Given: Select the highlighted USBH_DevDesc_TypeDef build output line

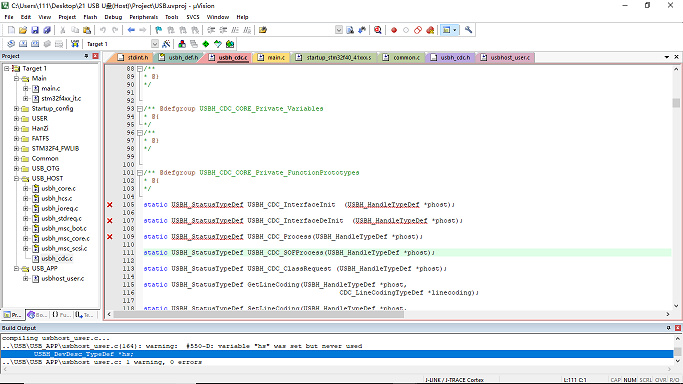Looking at the screenshot, I should pyautogui.click(x=337, y=354).
